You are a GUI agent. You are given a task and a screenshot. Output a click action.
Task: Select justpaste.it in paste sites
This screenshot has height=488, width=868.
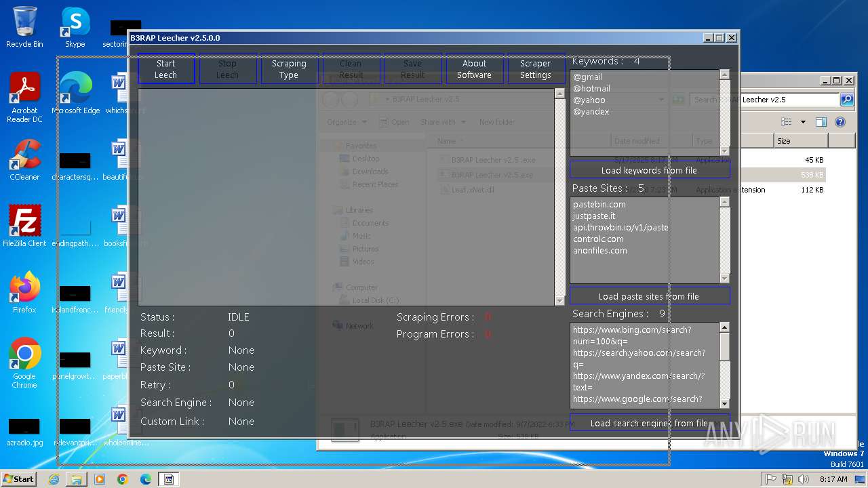point(594,216)
